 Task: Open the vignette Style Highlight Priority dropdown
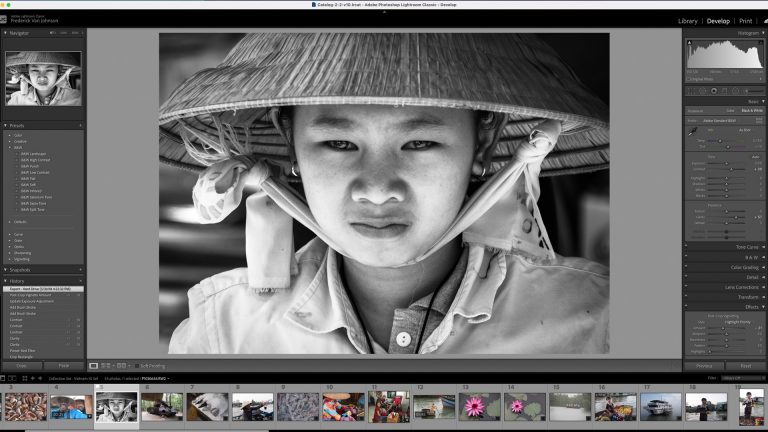point(739,322)
